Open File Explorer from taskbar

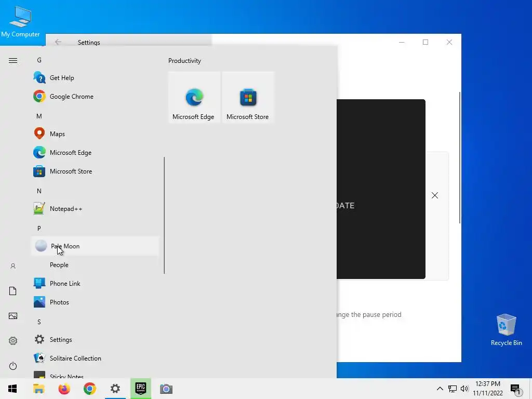click(x=38, y=389)
